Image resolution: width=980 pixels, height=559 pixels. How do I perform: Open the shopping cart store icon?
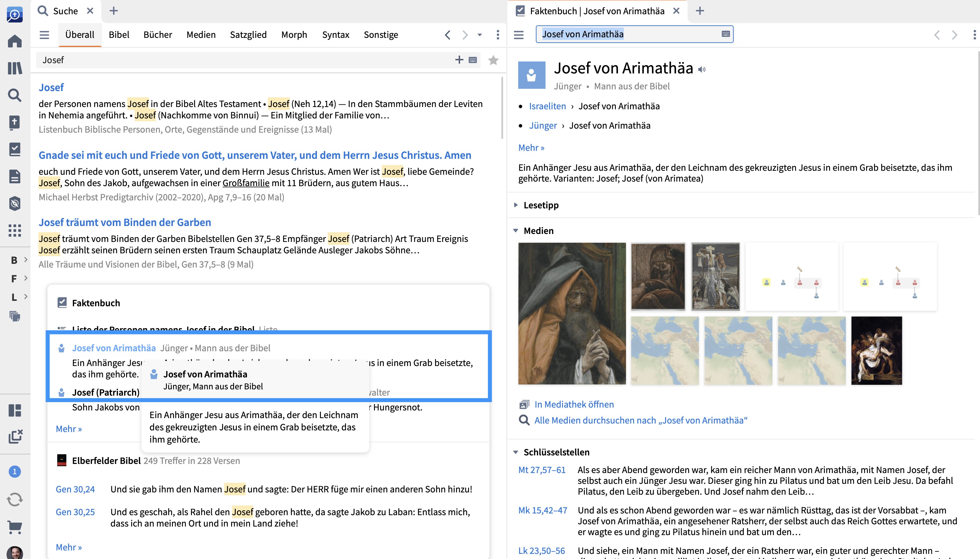15,527
